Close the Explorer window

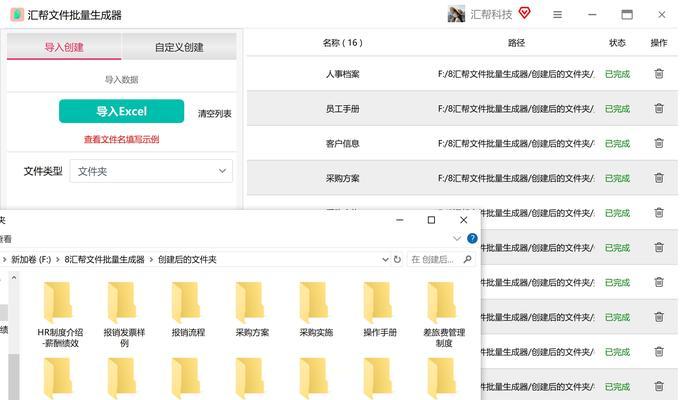coord(463,220)
